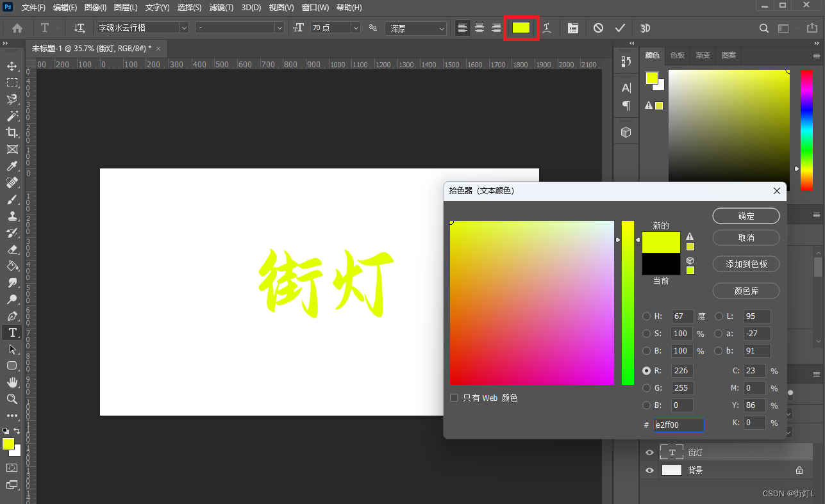This screenshot has height=504, width=825.
Task: Commit current text edits with checkmark
Action: (620, 28)
